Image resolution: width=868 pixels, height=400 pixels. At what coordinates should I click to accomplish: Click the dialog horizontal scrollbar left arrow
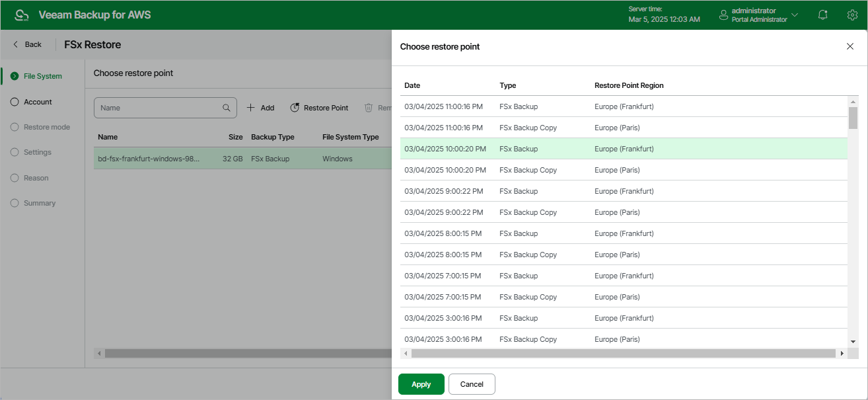point(406,354)
